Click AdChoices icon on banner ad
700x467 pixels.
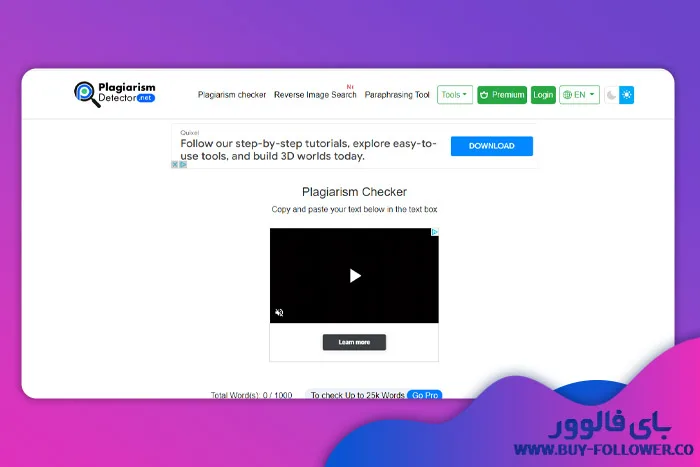pos(183,164)
